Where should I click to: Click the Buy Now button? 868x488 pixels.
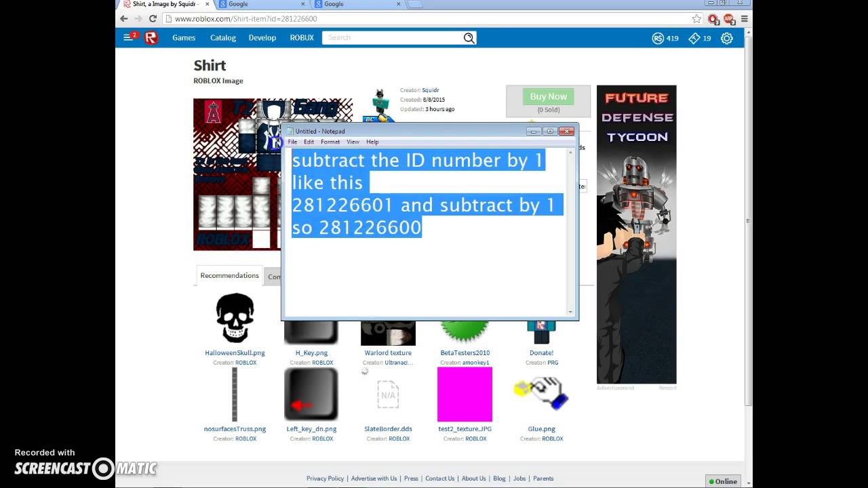pyautogui.click(x=548, y=97)
